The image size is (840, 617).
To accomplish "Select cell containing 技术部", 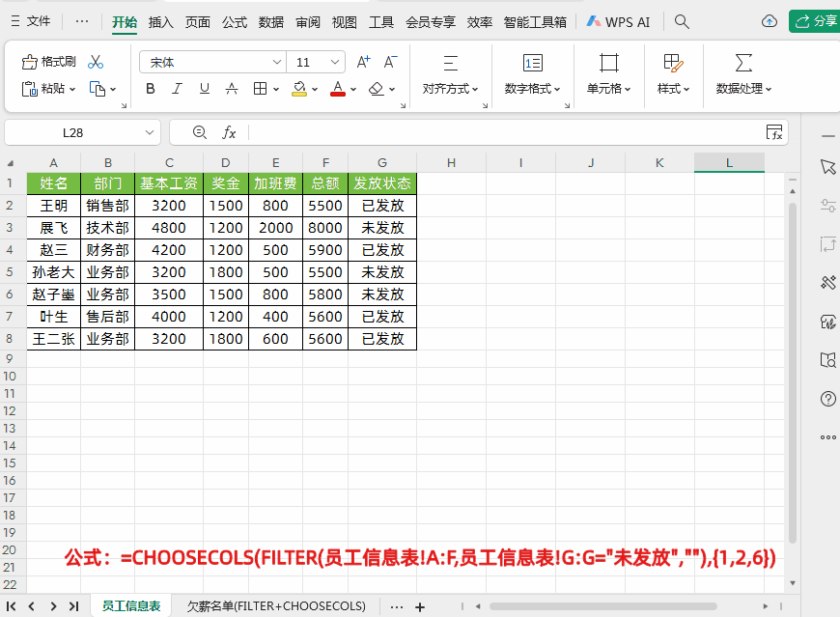I will pyautogui.click(x=108, y=228).
